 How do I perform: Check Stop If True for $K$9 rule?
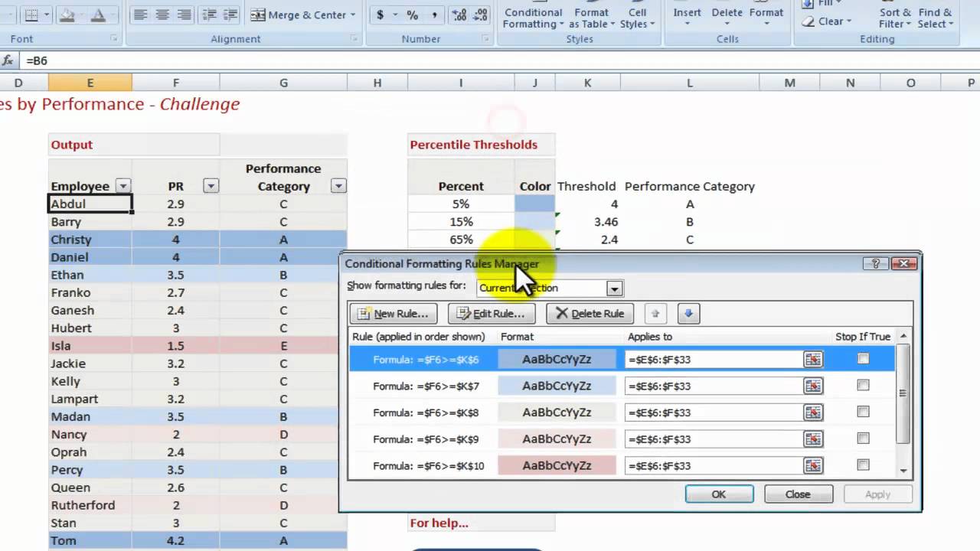(x=864, y=439)
